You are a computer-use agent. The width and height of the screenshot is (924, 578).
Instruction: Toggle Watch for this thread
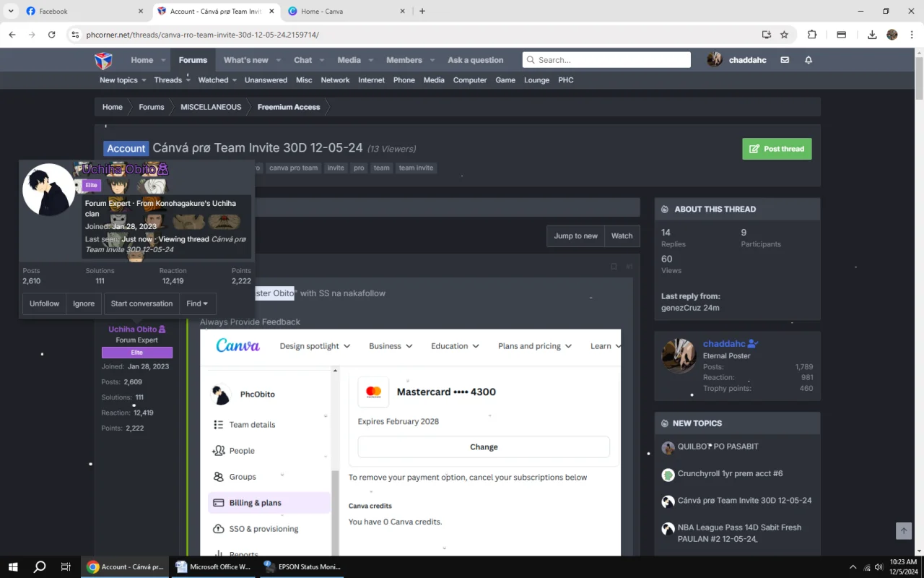[622, 236]
